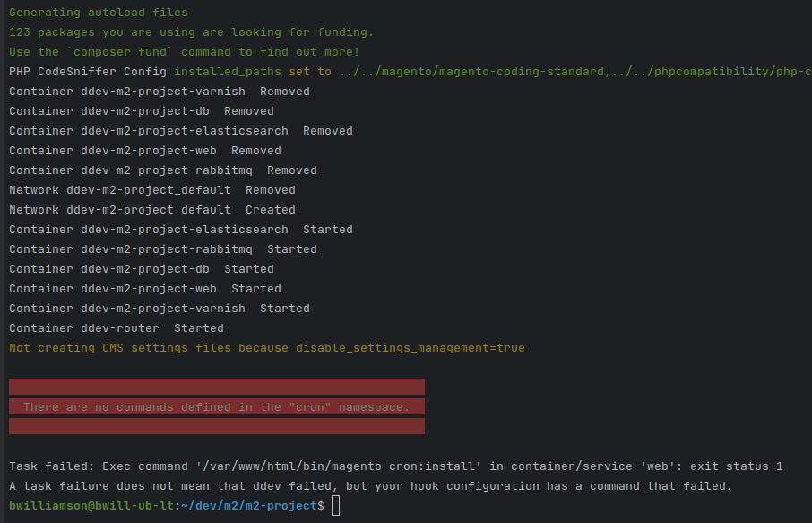Click the "ddev-m2-project-web Started" line
This screenshot has width=812, height=523.
tap(145, 289)
